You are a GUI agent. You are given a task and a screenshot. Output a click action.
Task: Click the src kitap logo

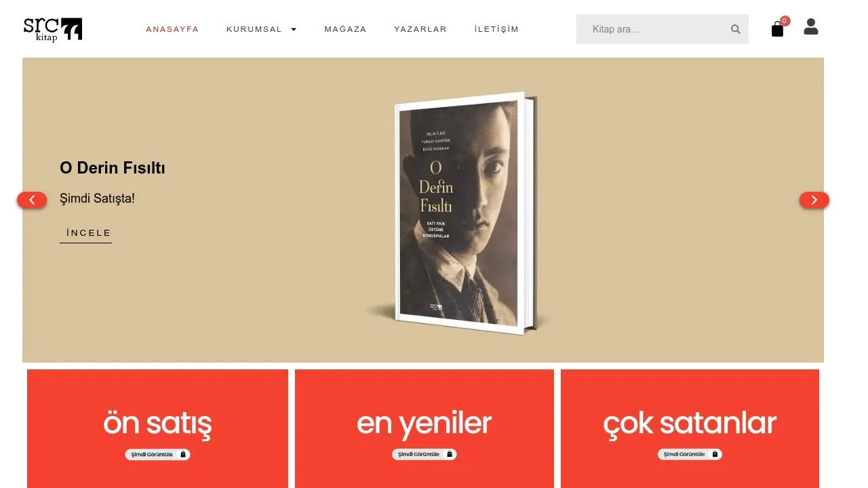(x=53, y=29)
